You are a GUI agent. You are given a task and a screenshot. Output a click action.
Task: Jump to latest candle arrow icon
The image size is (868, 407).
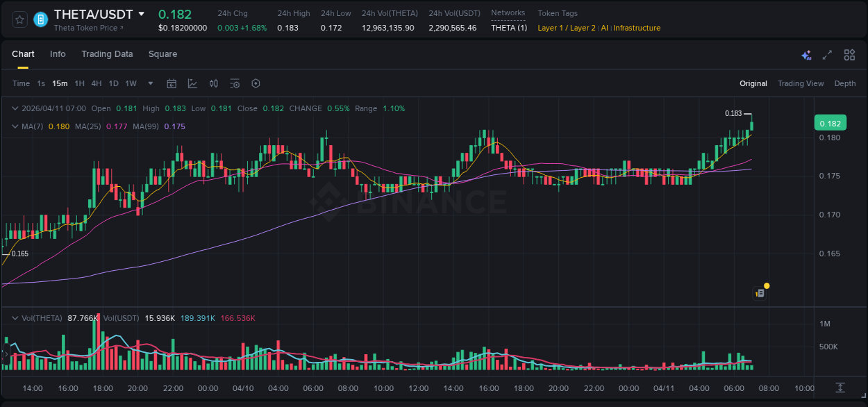(x=840, y=387)
